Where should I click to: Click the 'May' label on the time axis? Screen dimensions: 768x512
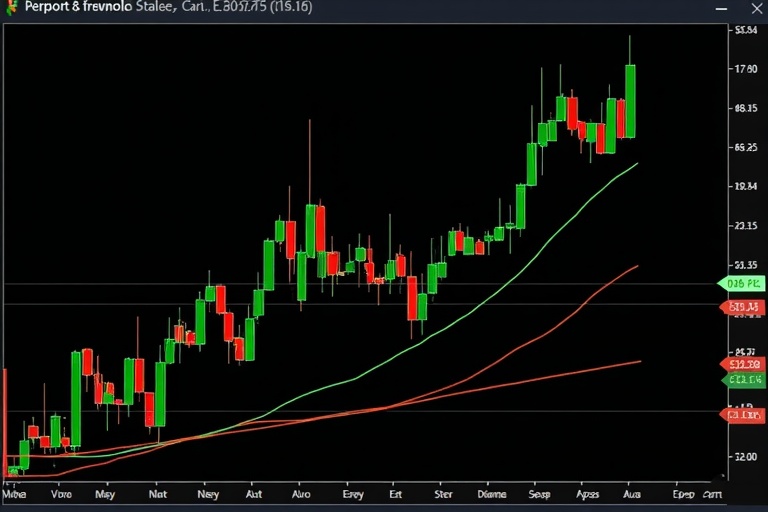pyautogui.click(x=104, y=494)
